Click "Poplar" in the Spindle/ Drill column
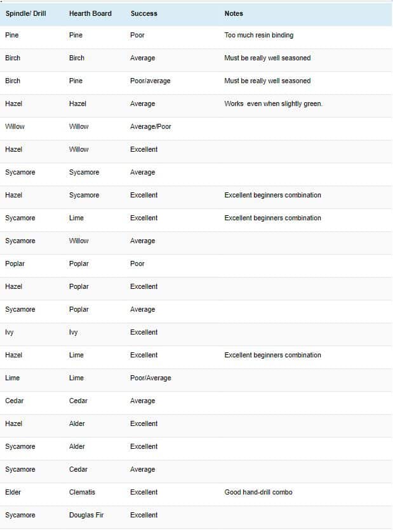This screenshot has width=393, height=532. 15,263
